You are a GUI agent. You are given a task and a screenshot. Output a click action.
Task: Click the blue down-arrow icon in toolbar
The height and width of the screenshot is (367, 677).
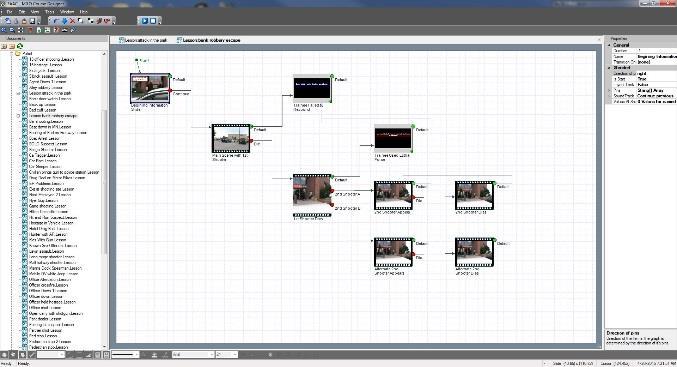point(64,20)
